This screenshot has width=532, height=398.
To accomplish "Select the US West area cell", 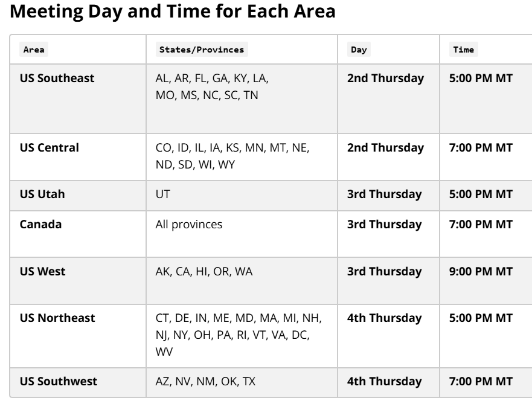I will point(78,281).
